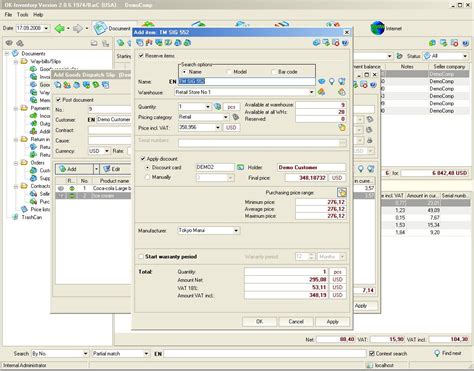Screen dimensions: 474x371
Task: Click the icon between the Quantity dropdown and pcs
Action: click(x=217, y=107)
